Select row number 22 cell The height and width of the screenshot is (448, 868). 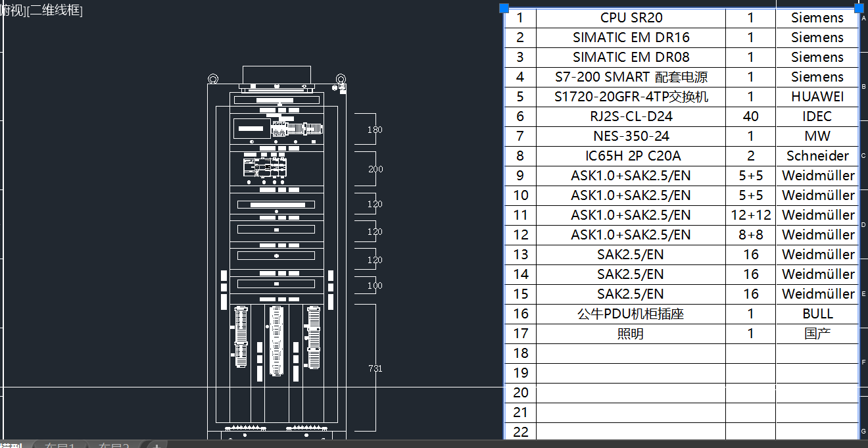(x=521, y=432)
